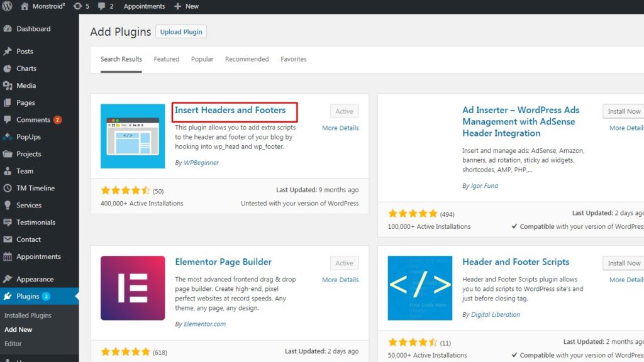
Task: Install Now the Ad Inserter plugin
Action: coord(623,111)
